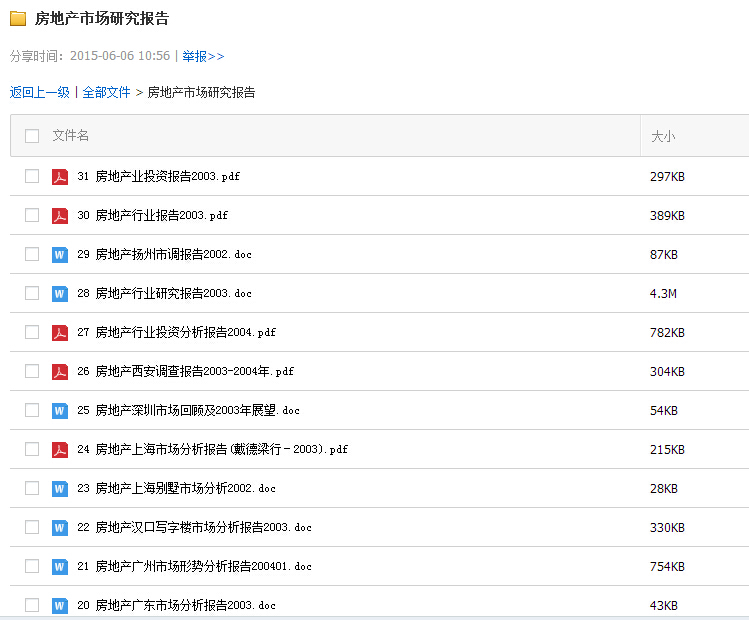
Task: Click Word icon for 25 房地产深圳市场回顾
Action: (60, 411)
